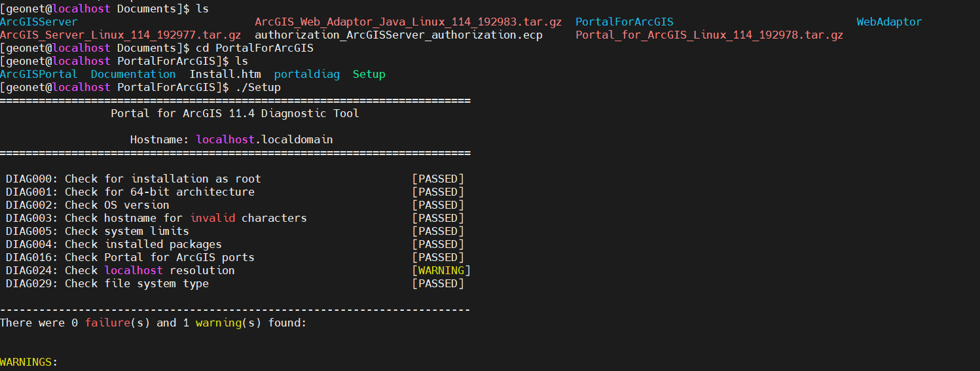Image resolution: width=980 pixels, height=371 pixels.
Task: Click the 'cd PortalForArcGIS' command text
Action: pyautogui.click(x=255, y=48)
